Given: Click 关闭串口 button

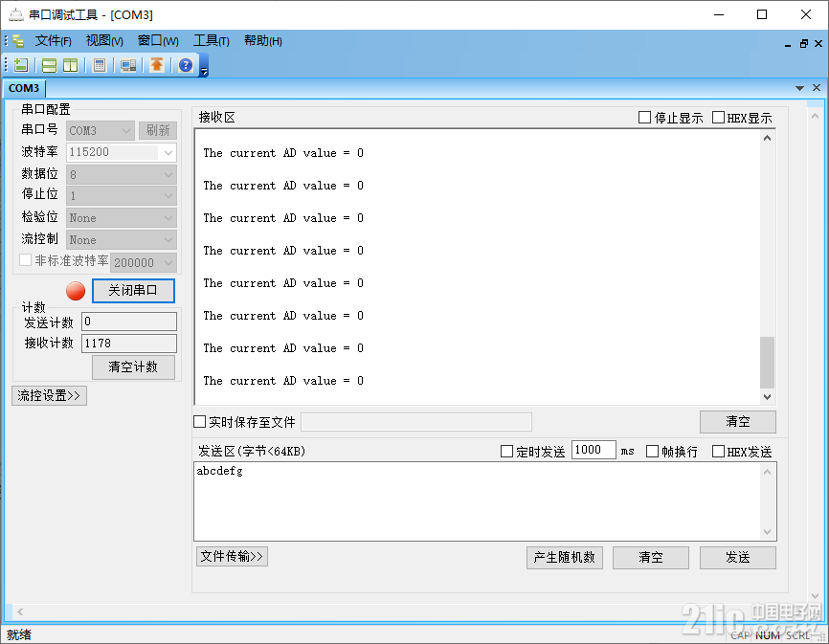Looking at the screenshot, I should [x=133, y=291].
